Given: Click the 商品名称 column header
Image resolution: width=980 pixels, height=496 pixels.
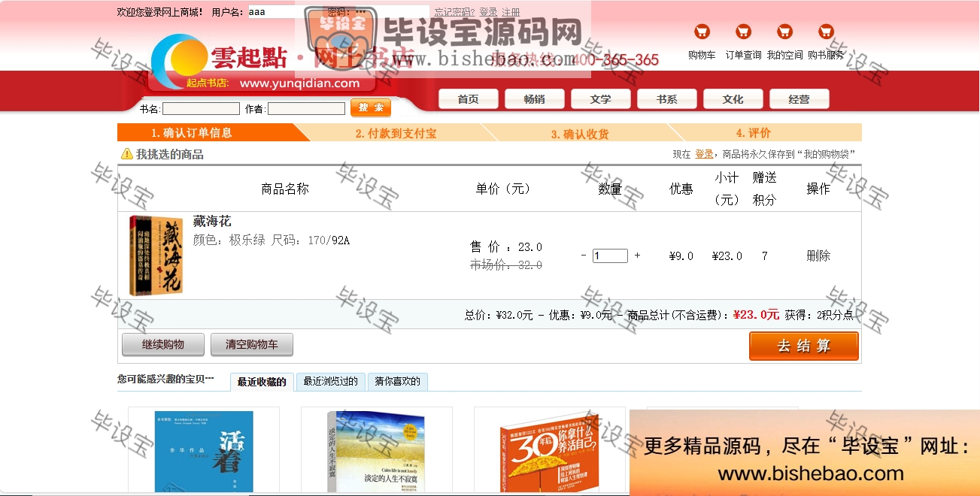Looking at the screenshot, I should [x=285, y=189].
